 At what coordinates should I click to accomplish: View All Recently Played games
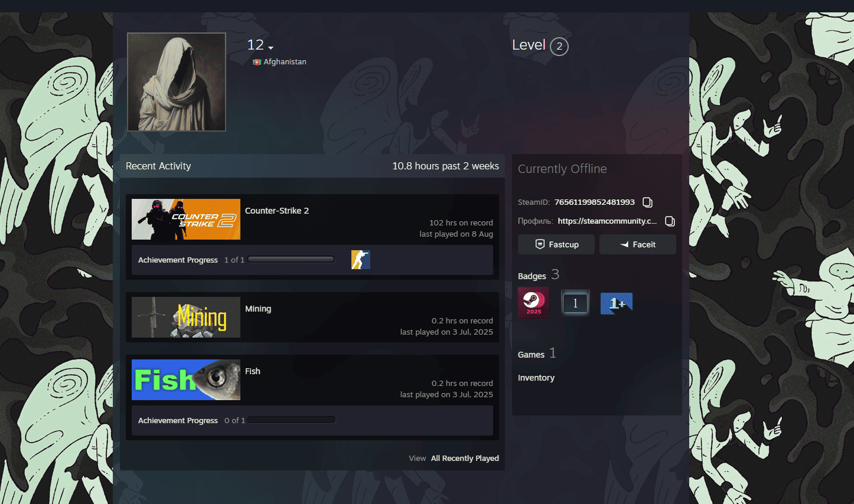465,459
